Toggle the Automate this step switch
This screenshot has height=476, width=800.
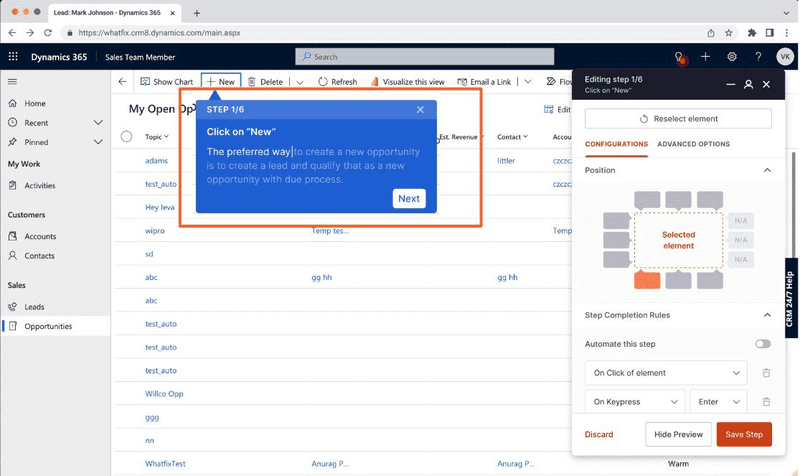point(763,344)
